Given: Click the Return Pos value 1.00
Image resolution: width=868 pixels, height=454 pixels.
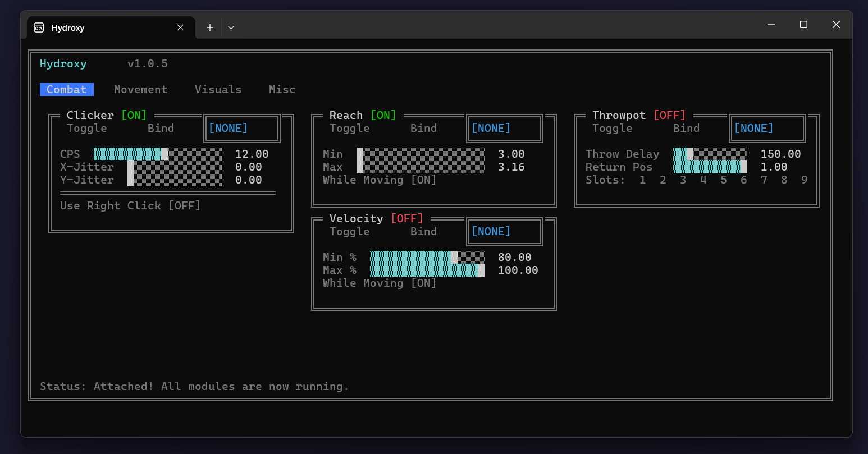Looking at the screenshot, I should [x=774, y=167].
